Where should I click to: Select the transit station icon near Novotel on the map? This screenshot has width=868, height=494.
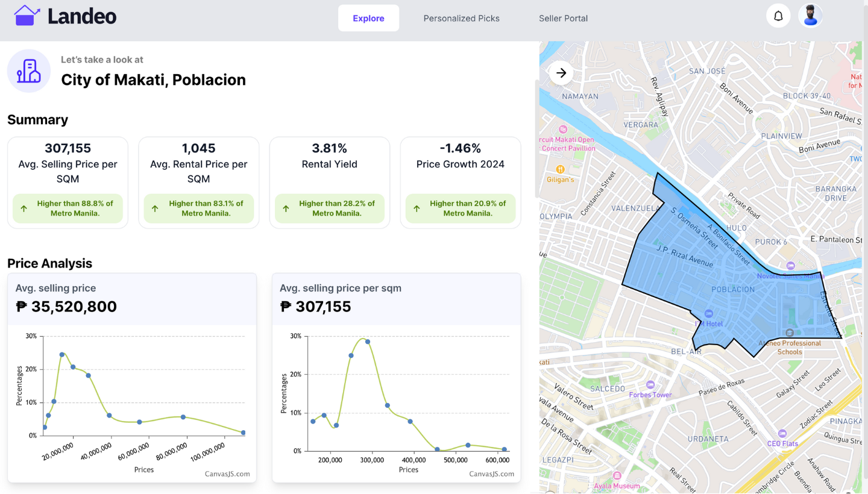(790, 265)
